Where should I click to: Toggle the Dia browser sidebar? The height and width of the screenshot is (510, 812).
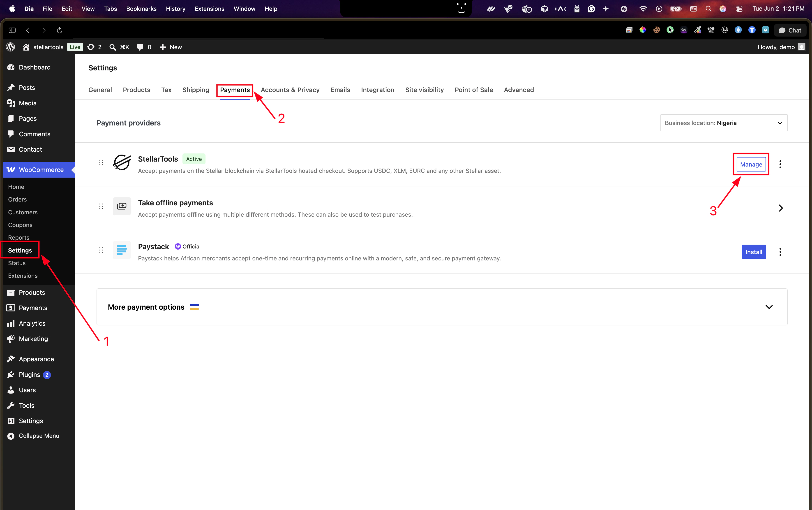click(x=12, y=30)
